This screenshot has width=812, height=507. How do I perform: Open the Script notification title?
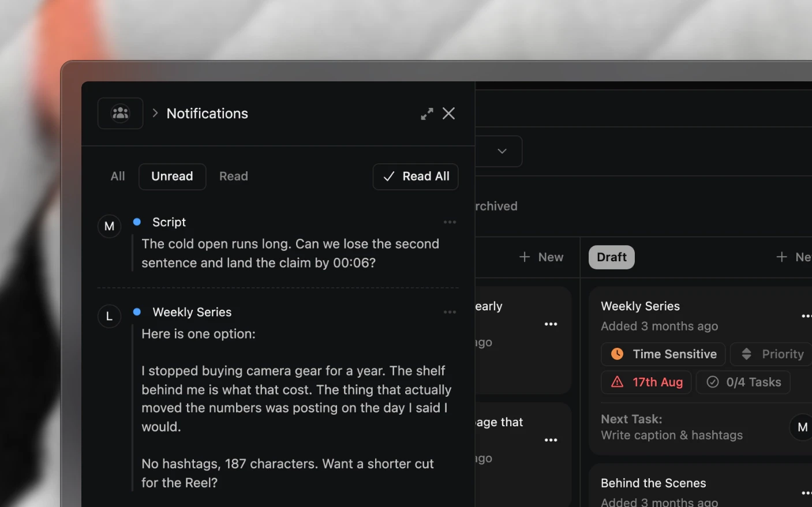(x=169, y=222)
